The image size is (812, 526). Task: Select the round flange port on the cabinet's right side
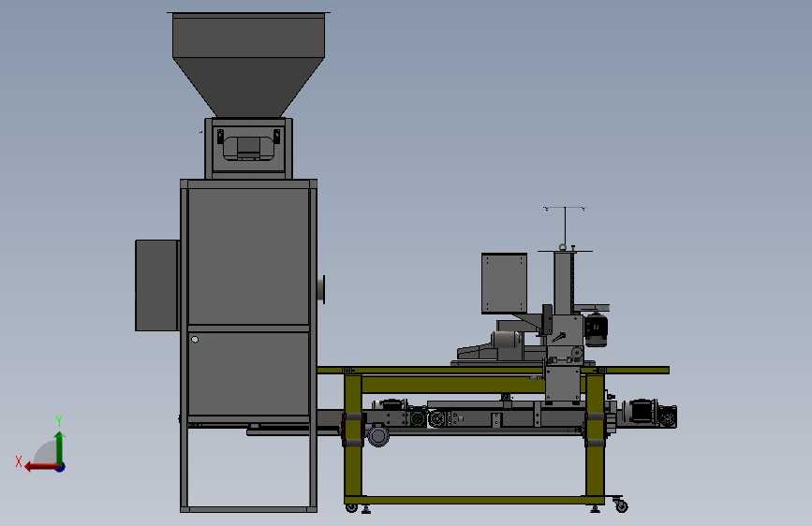click(x=321, y=289)
